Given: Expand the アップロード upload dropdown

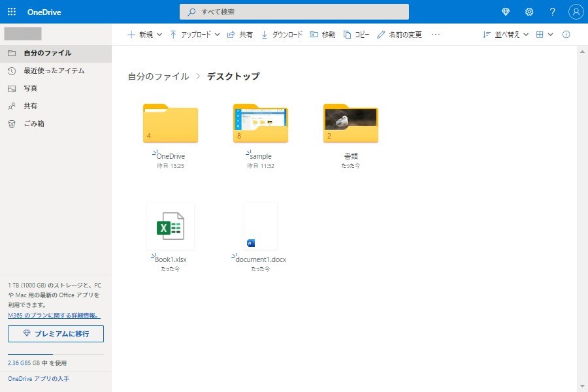Looking at the screenshot, I should 195,35.
